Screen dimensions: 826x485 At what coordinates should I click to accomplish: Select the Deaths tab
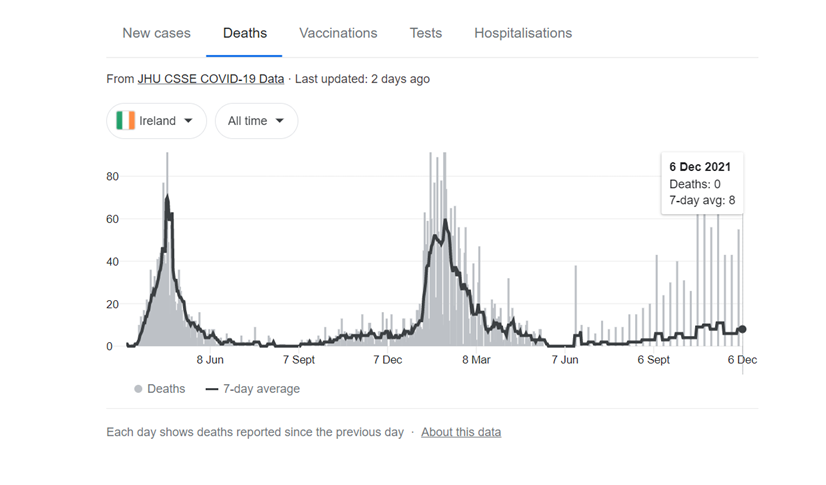click(x=245, y=33)
